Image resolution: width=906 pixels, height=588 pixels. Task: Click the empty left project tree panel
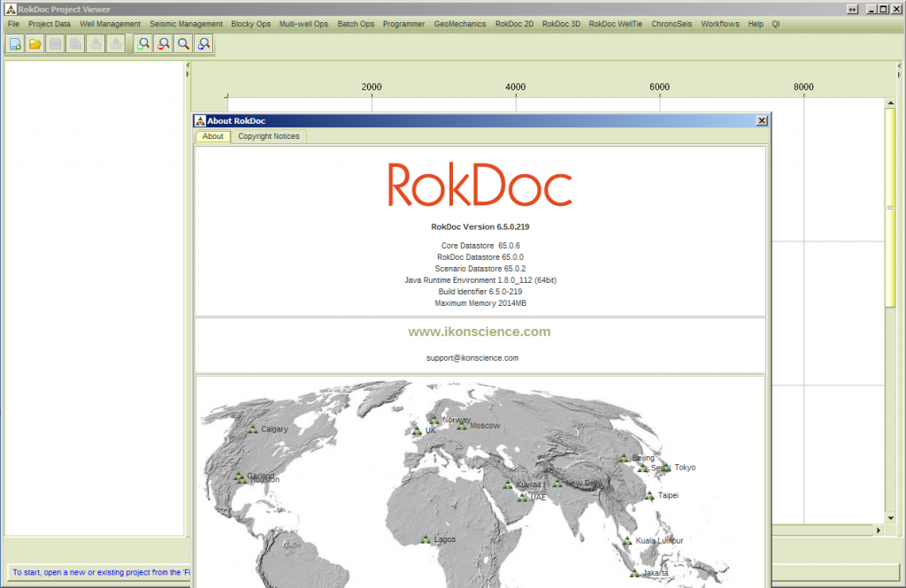coord(94,298)
